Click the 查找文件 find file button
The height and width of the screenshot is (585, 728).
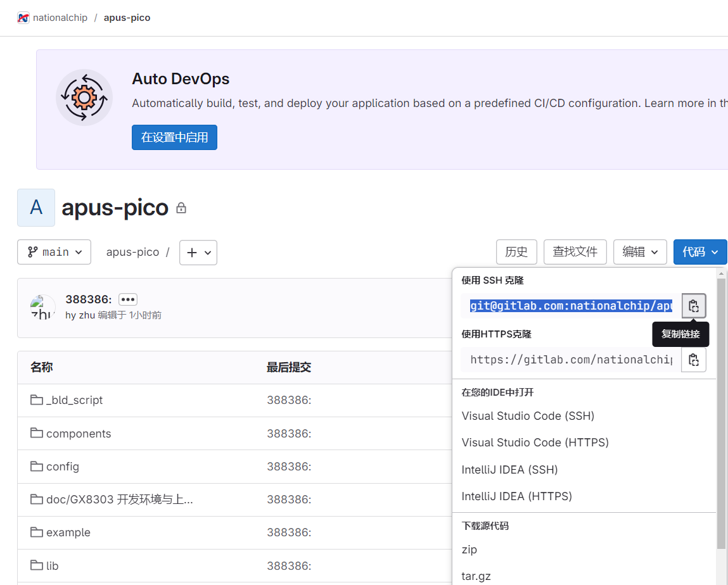[575, 252]
